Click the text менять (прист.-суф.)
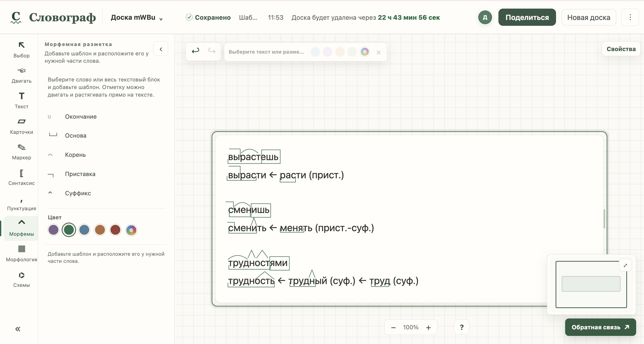Screen dimensions: 644x344 pyautogui.click(x=327, y=228)
